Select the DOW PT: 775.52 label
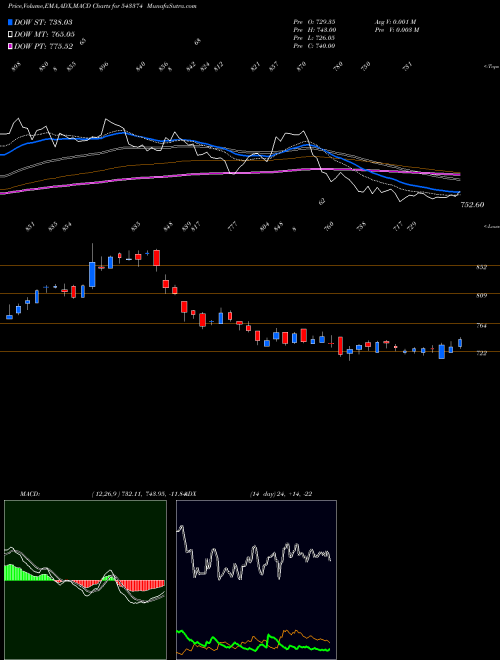 coord(43,46)
